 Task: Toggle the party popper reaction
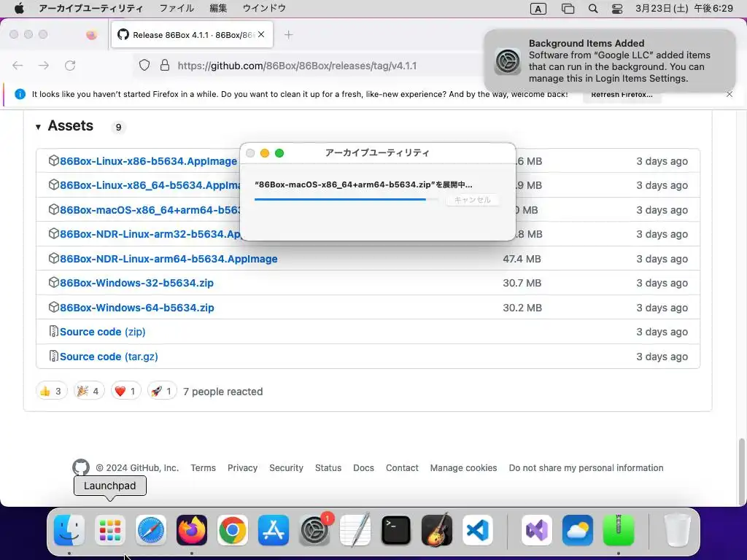(88, 392)
